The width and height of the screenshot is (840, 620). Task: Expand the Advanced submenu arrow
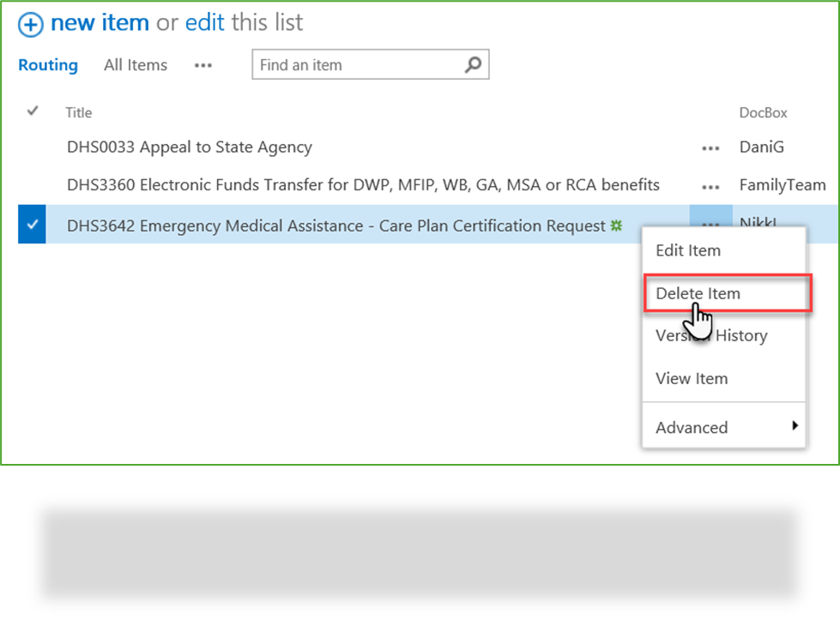click(795, 425)
